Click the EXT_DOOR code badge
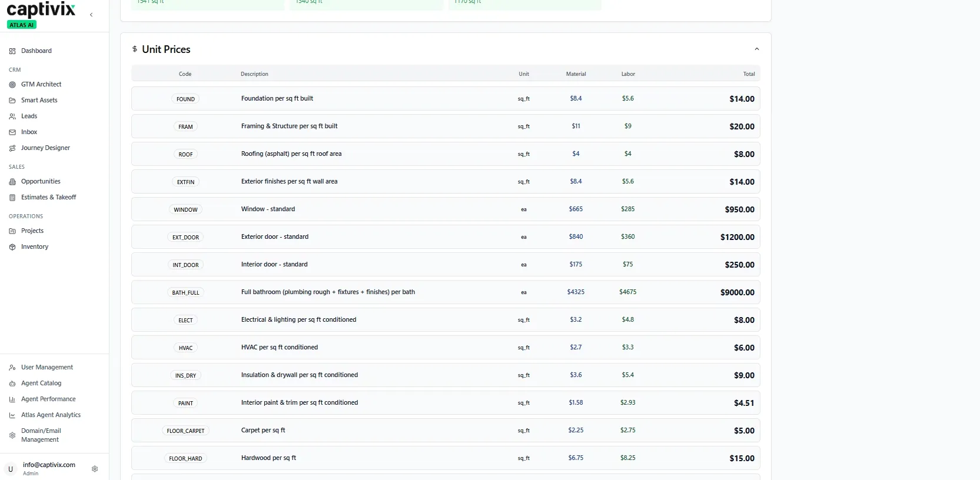980x480 pixels. pyautogui.click(x=185, y=237)
